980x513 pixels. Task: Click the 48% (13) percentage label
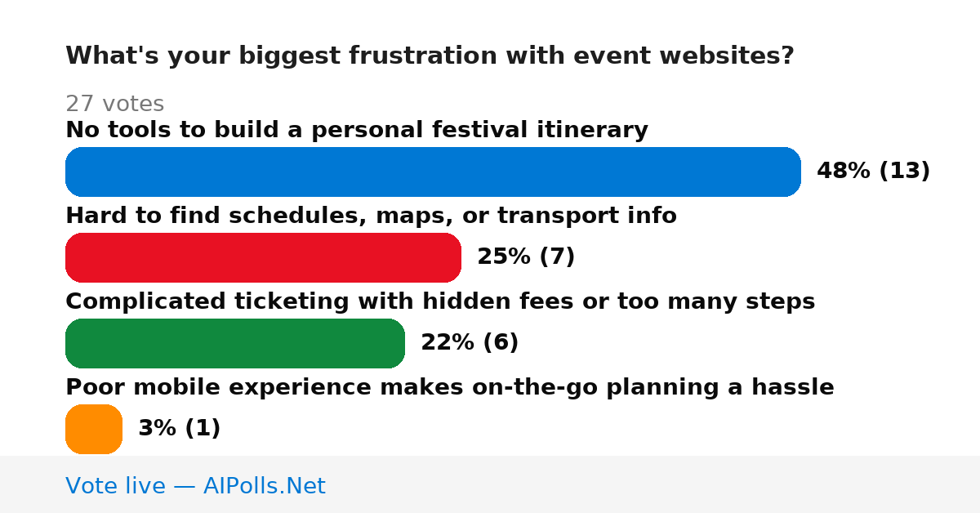tap(873, 171)
